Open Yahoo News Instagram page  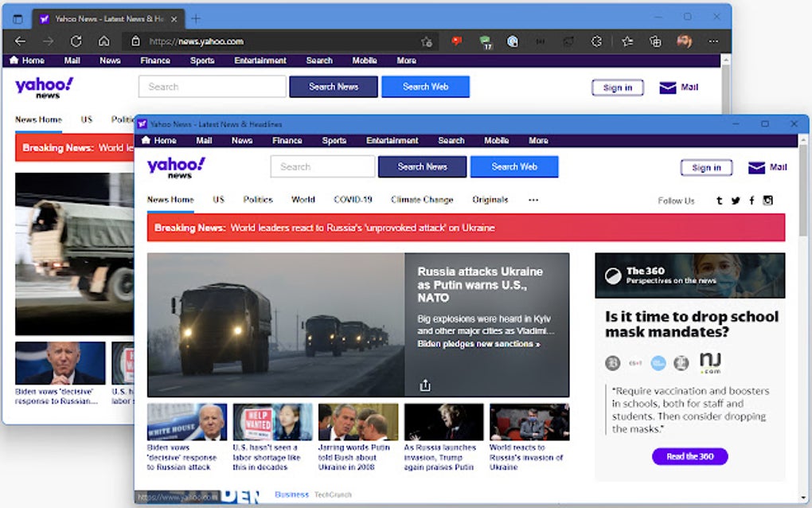click(767, 200)
